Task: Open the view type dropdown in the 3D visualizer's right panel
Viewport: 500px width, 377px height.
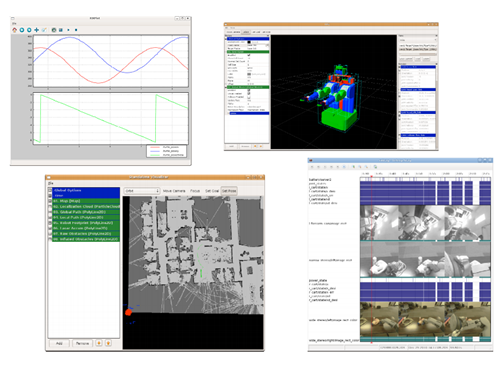Action: coord(418,40)
